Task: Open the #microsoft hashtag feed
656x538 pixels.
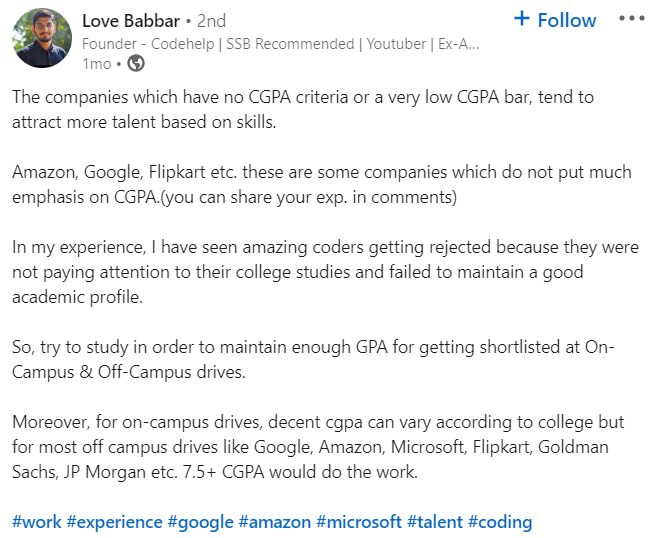Action: [x=359, y=521]
